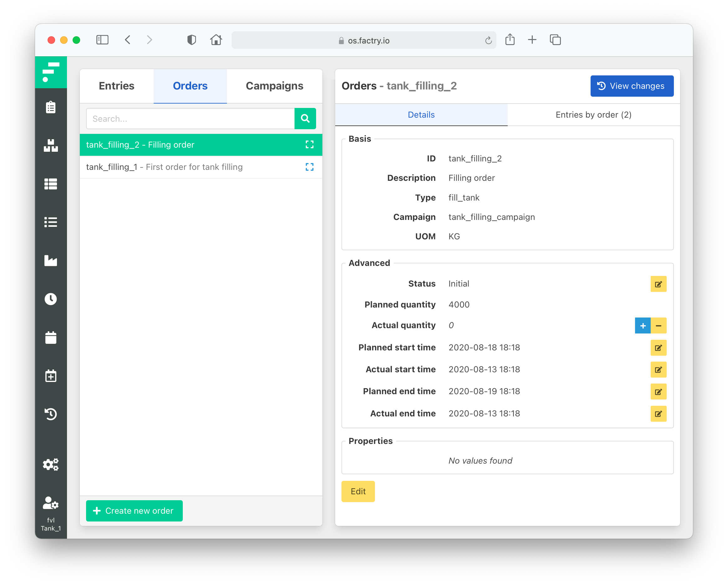Increase actual quantity with plus button

click(643, 325)
